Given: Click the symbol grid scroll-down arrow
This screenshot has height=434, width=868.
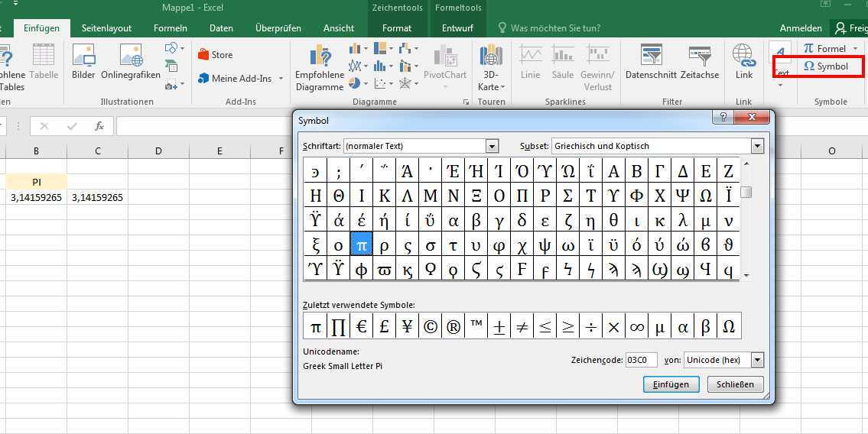Looking at the screenshot, I should tap(746, 275).
